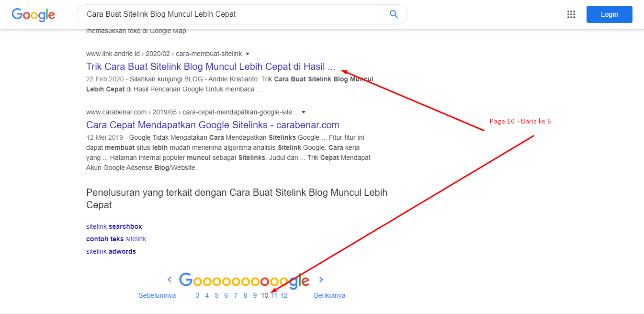Click the www.link.andrie.id breadcrumb URL
Viewport: 644px width, 314px height.
[x=164, y=54]
